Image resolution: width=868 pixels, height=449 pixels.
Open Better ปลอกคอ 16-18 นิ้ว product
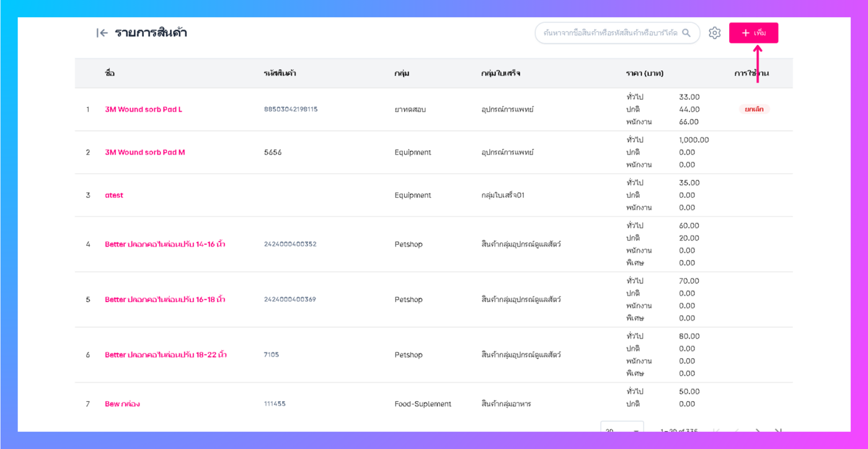click(165, 299)
